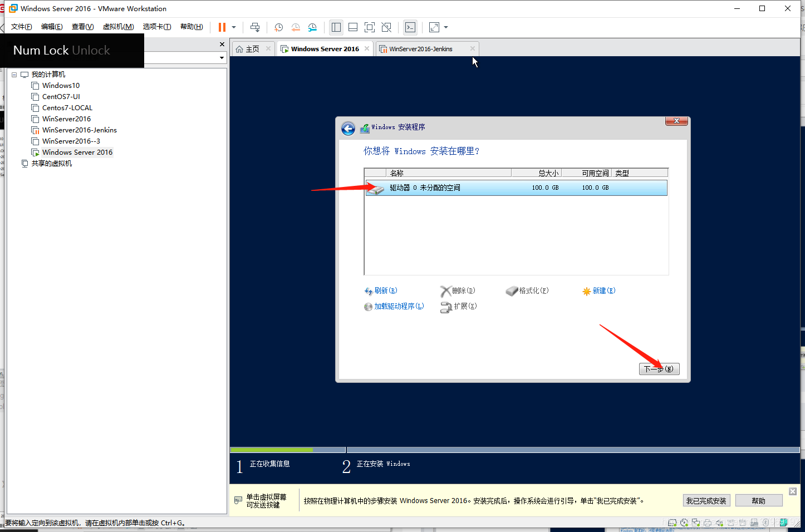Select CentOS7-UI in the library tree
805x532 pixels.
[x=61, y=97]
